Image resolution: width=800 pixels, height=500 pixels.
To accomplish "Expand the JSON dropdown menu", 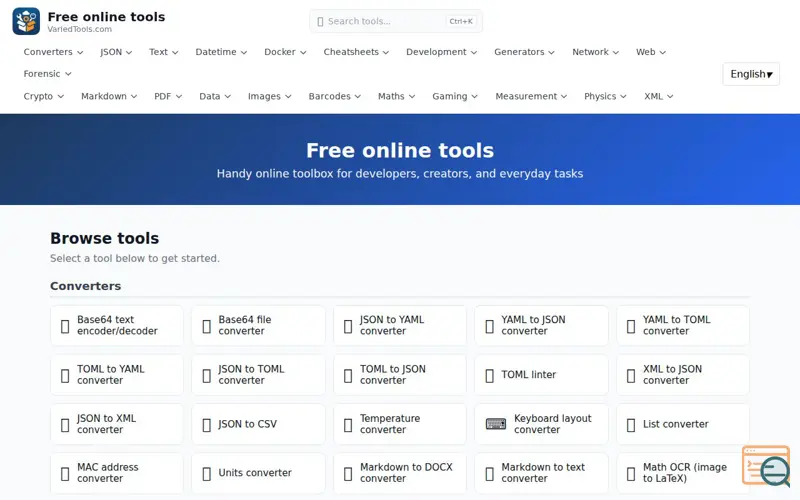I will pos(116,52).
